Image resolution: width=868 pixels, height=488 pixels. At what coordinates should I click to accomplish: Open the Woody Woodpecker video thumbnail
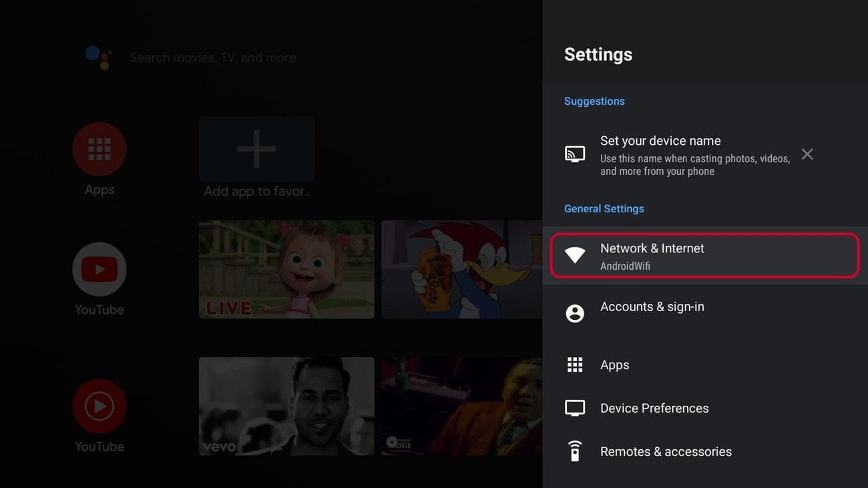pos(461,269)
